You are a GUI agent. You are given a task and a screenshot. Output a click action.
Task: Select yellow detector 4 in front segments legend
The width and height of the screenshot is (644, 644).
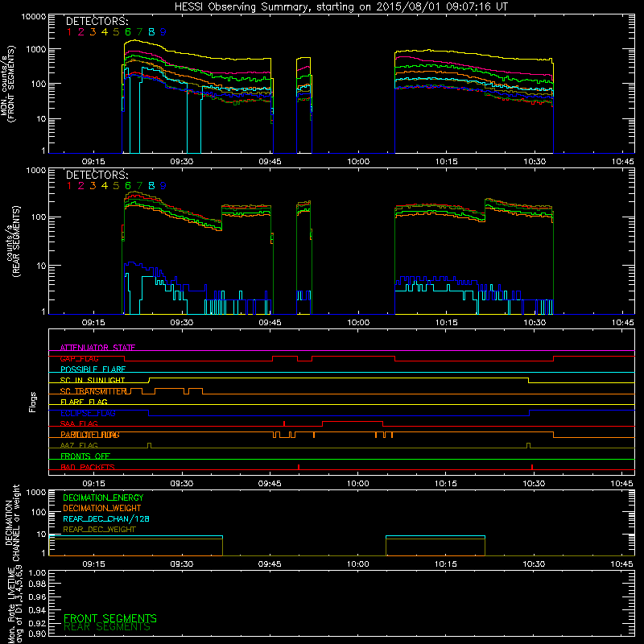105,32
